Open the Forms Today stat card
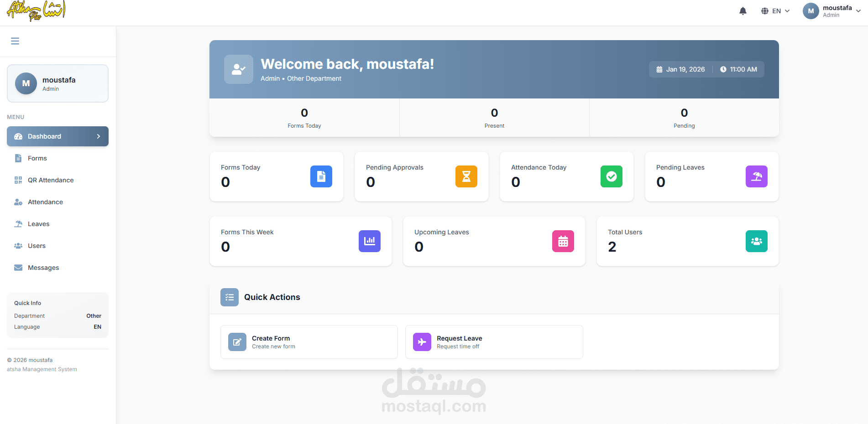 (x=277, y=176)
